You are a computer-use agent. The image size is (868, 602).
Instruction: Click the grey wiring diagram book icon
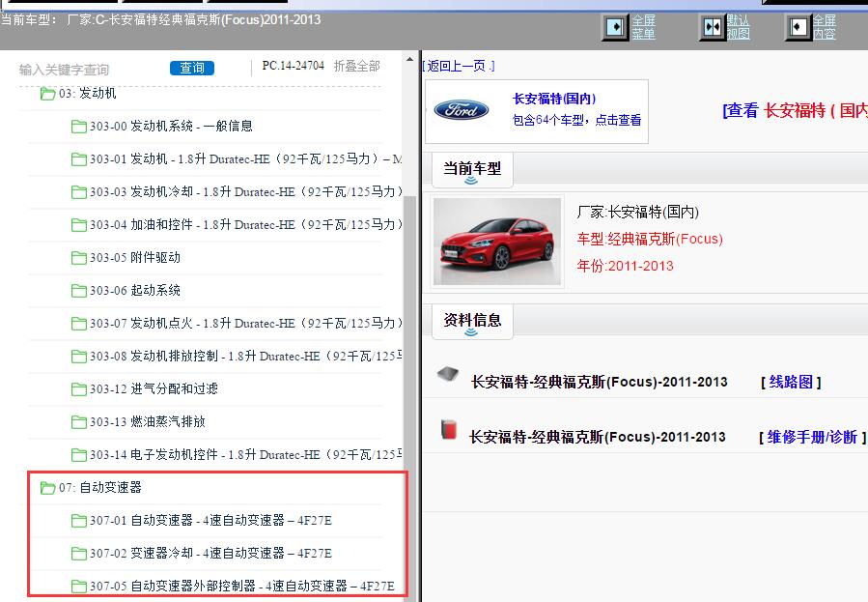point(448,374)
